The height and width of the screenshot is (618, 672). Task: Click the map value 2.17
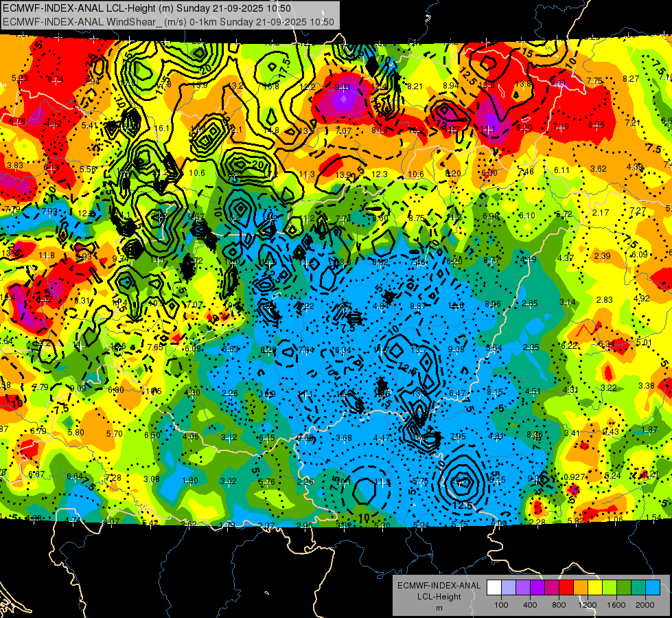tap(601, 213)
